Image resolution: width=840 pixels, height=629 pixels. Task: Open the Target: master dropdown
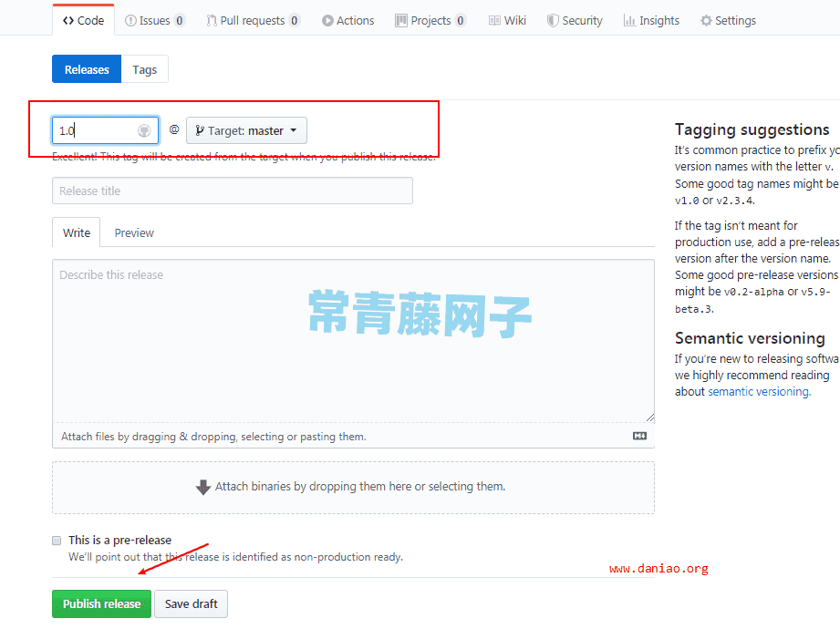pyautogui.click(x=246, y=130)
